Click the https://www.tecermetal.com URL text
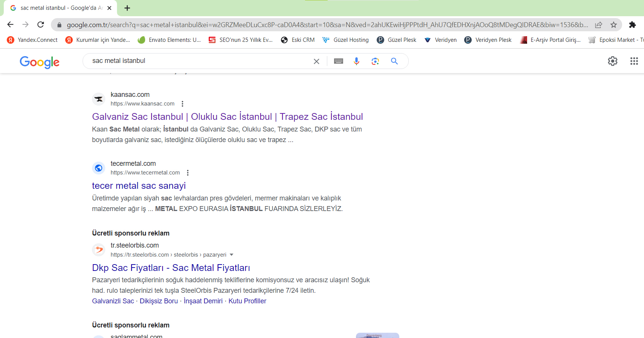The height and width of the screenshot is (338, 644). pos(145,173)
